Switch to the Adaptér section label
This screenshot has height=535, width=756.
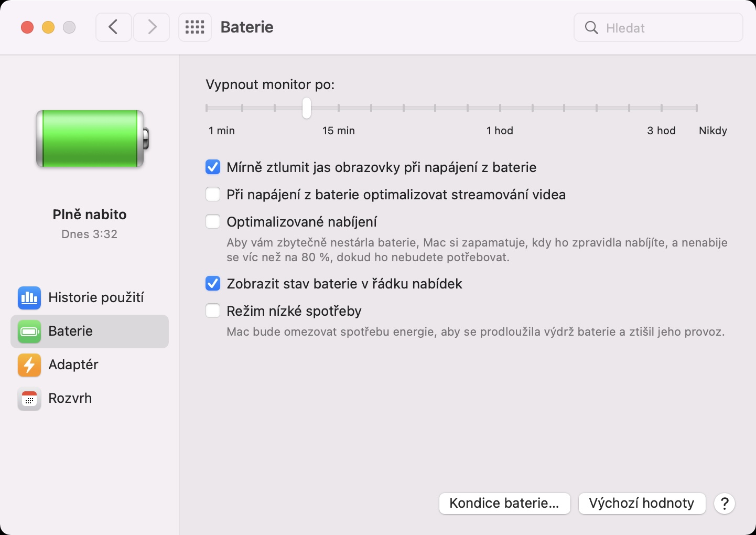click(x=73, y=365)
